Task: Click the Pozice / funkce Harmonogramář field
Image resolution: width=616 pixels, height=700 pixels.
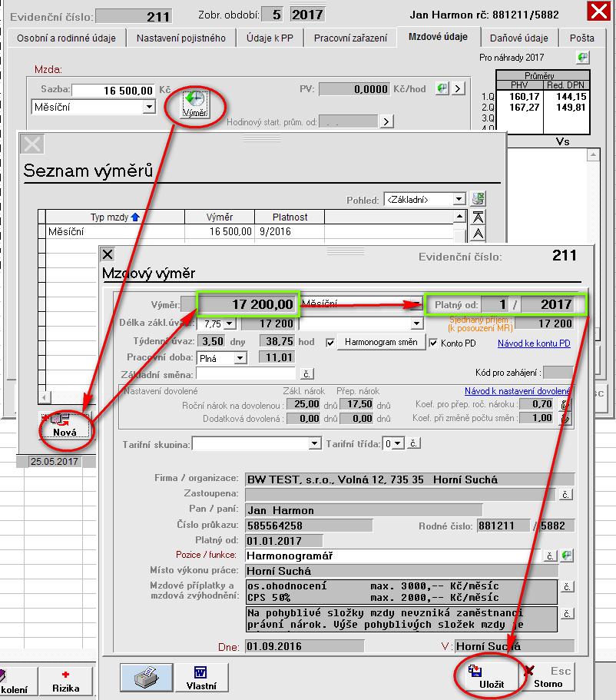Action: (x=392, y=556)
